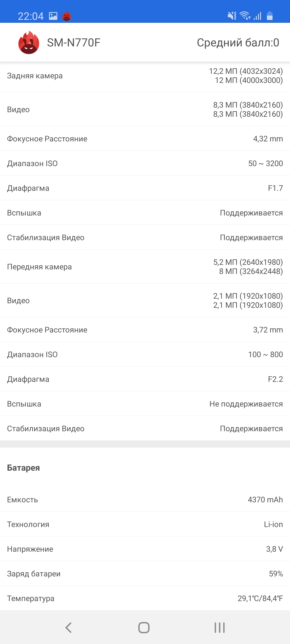Tap the Температура battery row
Screen dimensions: 290x644
coord(145,598)
